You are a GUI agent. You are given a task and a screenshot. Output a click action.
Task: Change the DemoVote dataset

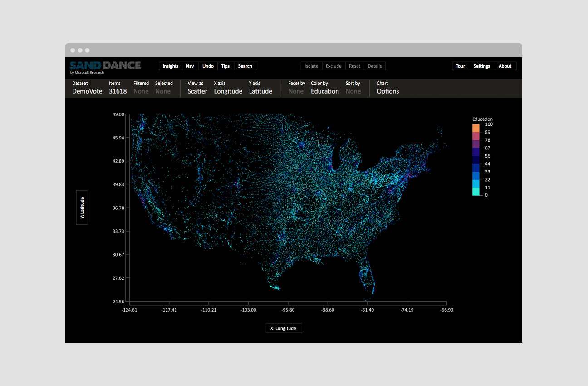point(87,91)
